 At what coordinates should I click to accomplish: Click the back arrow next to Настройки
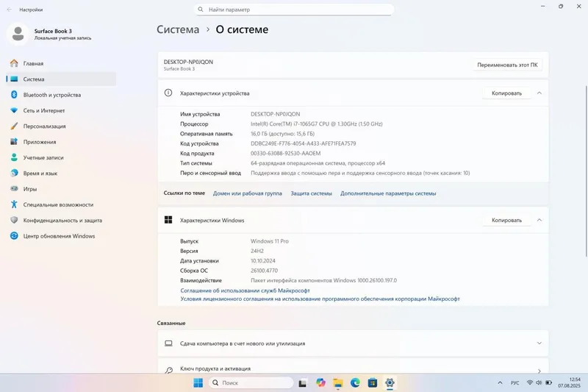(x=10, y=10)
